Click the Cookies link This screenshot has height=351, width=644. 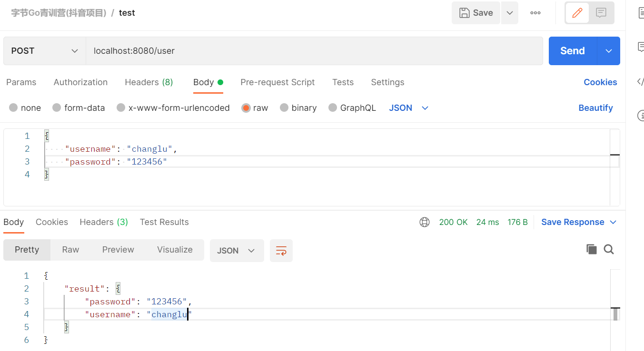[x=600, y=82]
